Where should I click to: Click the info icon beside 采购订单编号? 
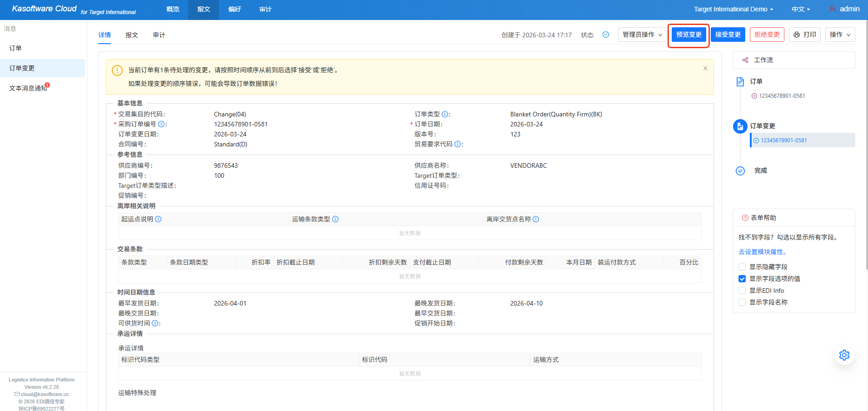(x=161, y=124)
